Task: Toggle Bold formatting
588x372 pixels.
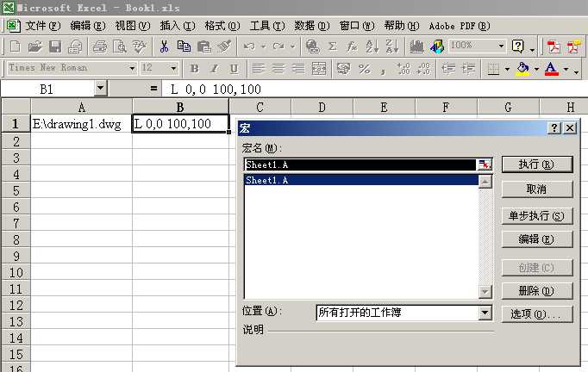Action: [x=194, y=69]
